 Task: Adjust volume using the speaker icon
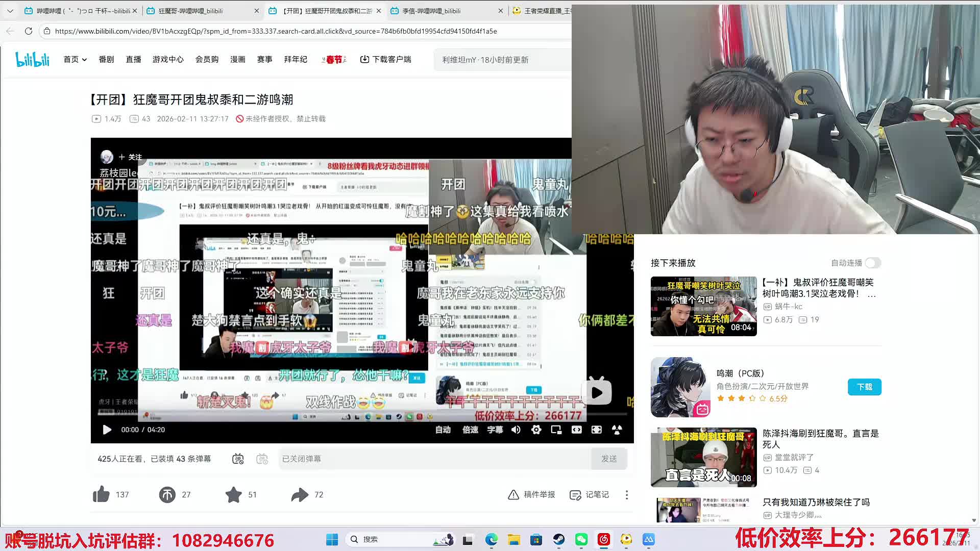tap(516, 430)
